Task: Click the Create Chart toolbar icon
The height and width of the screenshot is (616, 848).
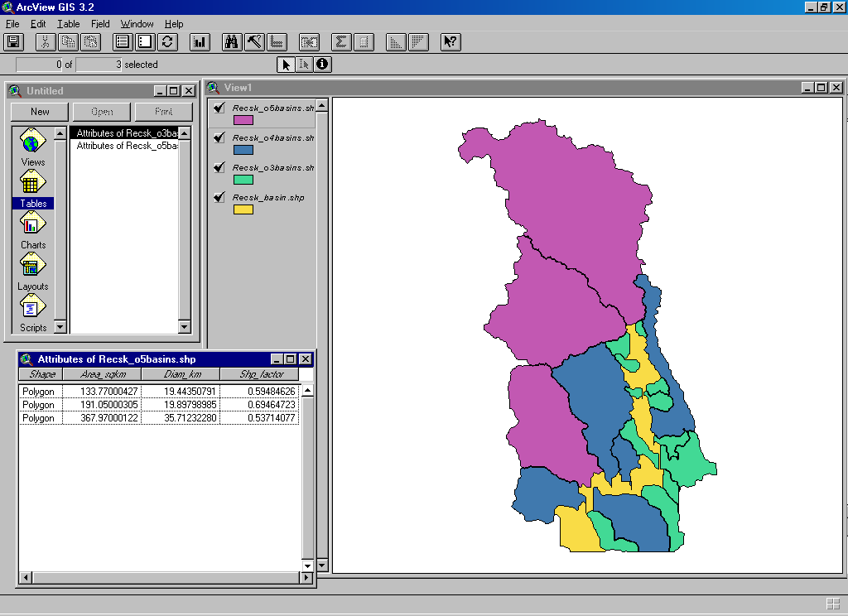Action: [x=200, y=41]
